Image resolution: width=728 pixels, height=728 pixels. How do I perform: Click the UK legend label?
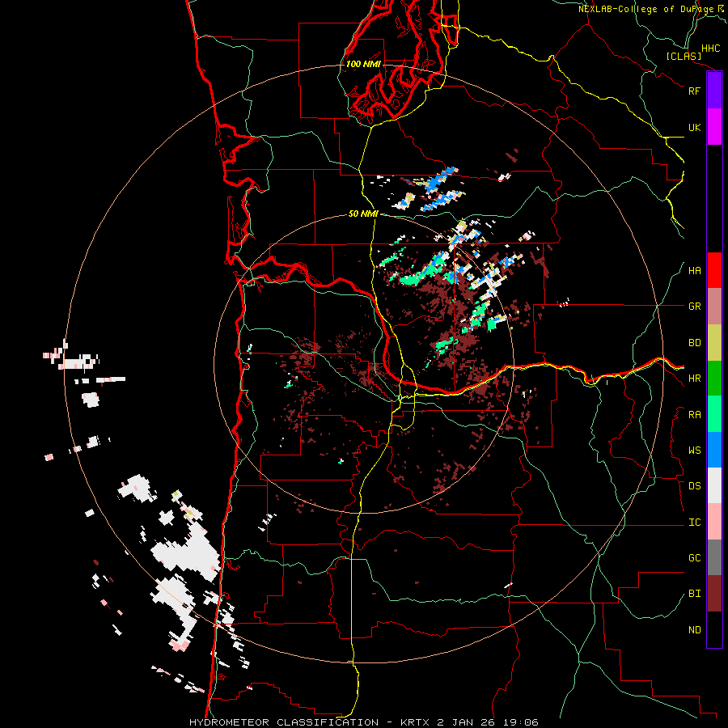(694, 127)
